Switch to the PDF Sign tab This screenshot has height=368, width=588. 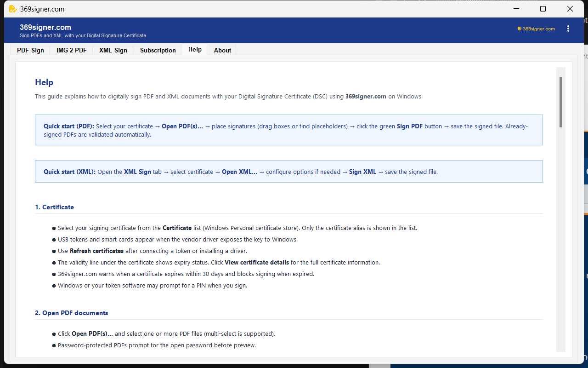tap(30, 50)
